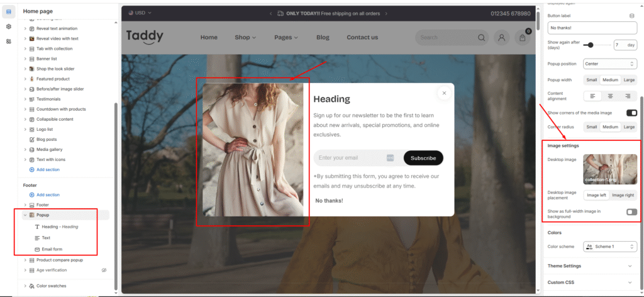Click Add section above Footer group
The width and height of the screenshot is (644, 297).
45,170
